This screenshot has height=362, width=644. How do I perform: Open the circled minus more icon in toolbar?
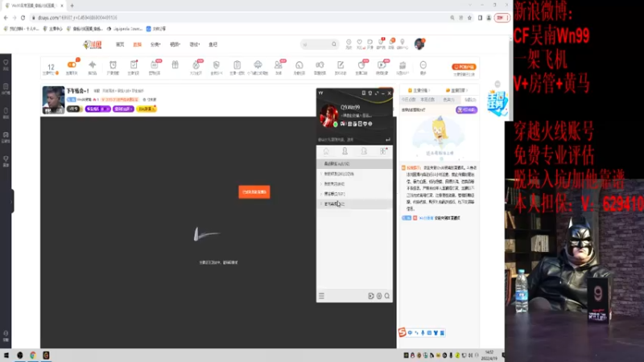(x=423, y=65)
